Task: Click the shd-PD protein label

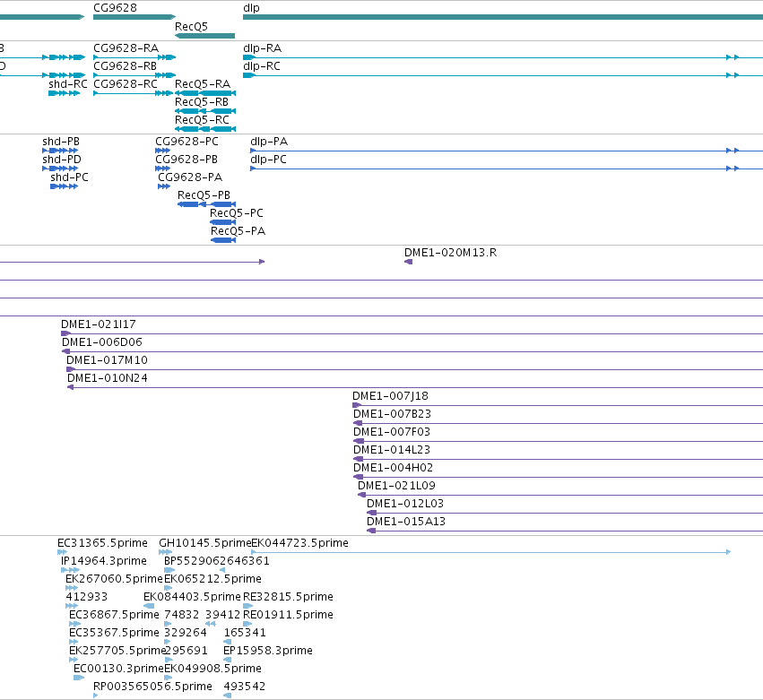Action: tap(62, 160)
